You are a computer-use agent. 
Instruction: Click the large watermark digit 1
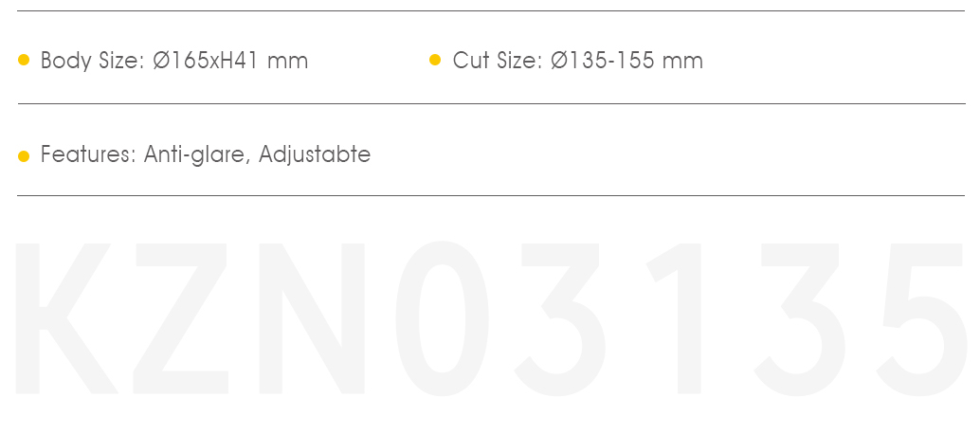pyautogui.click(x=674, y=318)
